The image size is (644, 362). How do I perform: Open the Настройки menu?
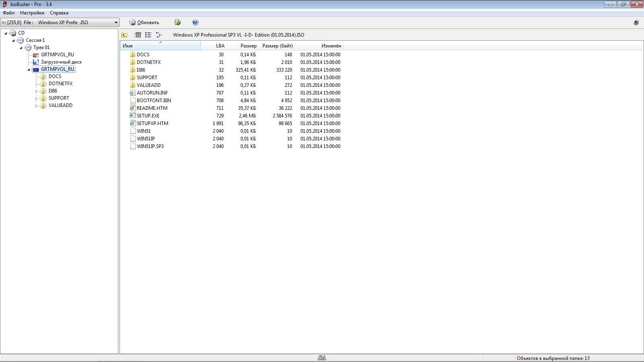[32, 13]
